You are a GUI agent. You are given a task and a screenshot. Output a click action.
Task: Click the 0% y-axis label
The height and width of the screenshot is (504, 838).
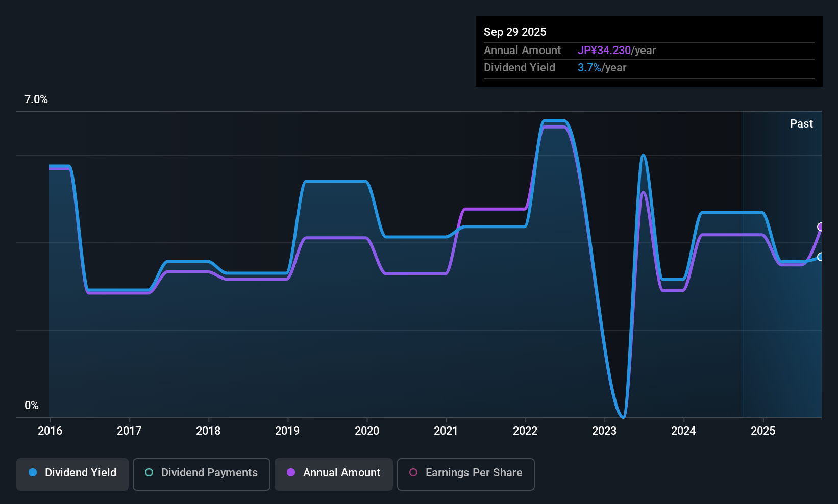point(32,406)
